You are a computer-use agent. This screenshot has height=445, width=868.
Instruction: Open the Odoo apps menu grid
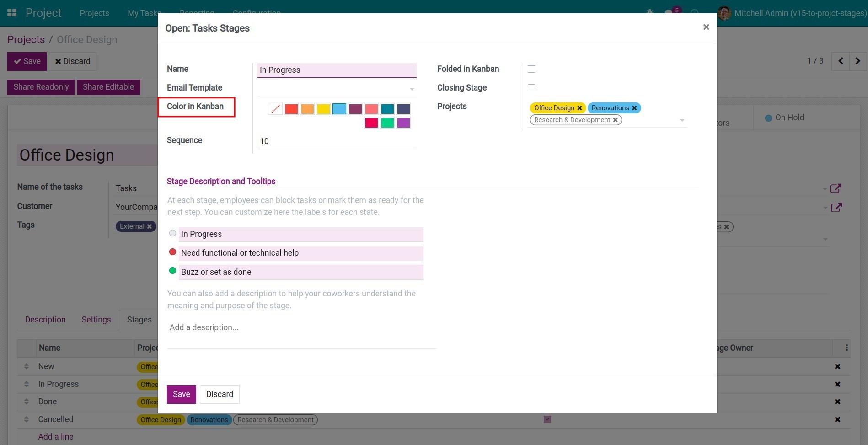coord(12,12)
